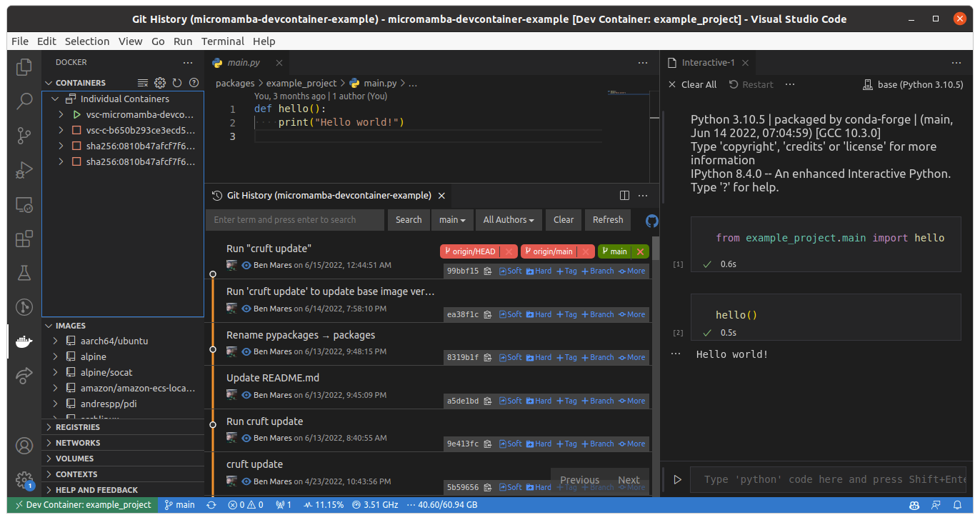Collapse the Containers section
Image resolution: width=980 pixels, height=520 pixels.
[49, 83]
